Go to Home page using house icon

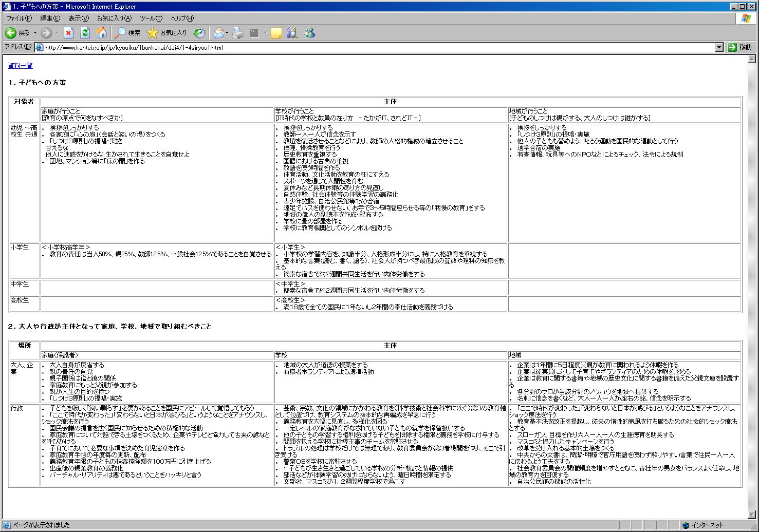coord(102,33)
